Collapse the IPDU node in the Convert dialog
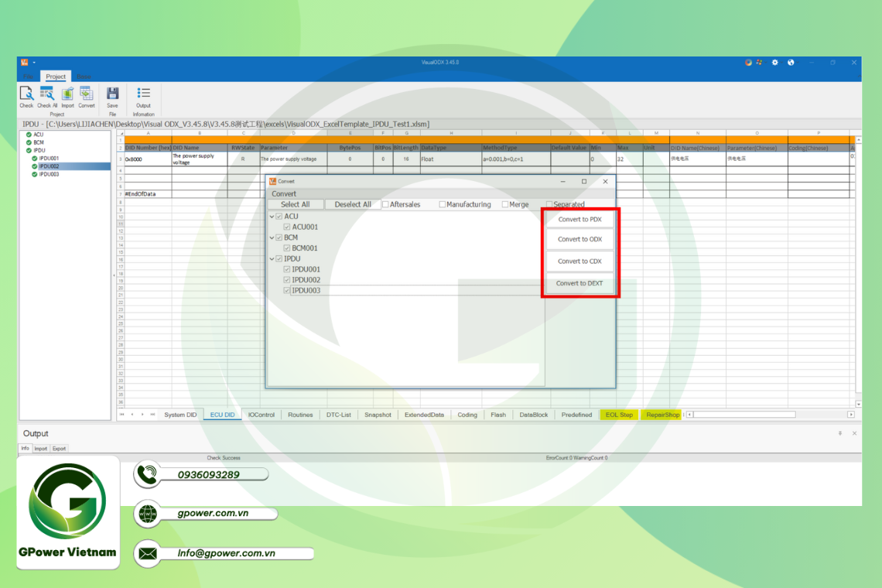Viewport: 882px width, 588px height. tap(272, 259)
